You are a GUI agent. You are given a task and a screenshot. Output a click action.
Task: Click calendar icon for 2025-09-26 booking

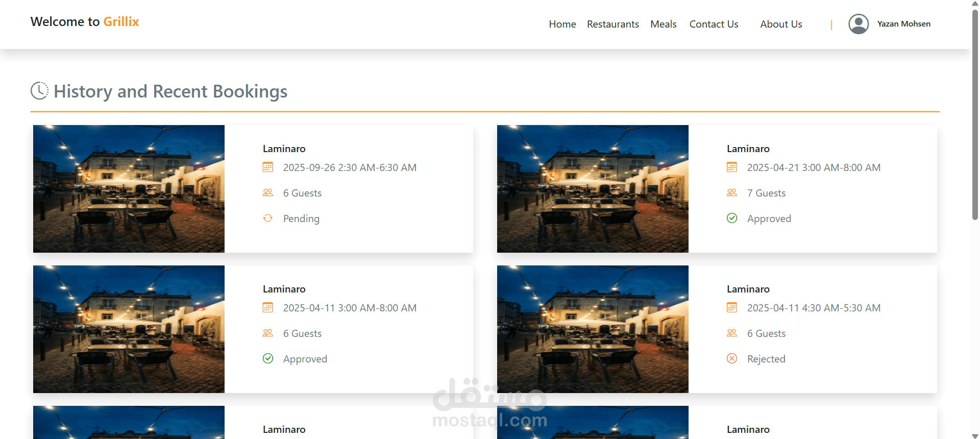click(x=268, y=167)
